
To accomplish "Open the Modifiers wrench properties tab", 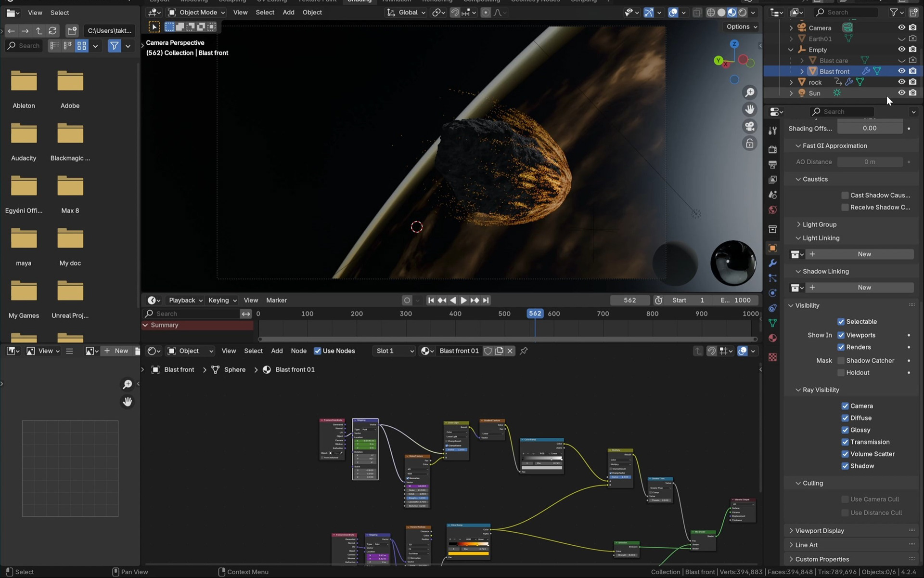I will click(x=772, y=263).
